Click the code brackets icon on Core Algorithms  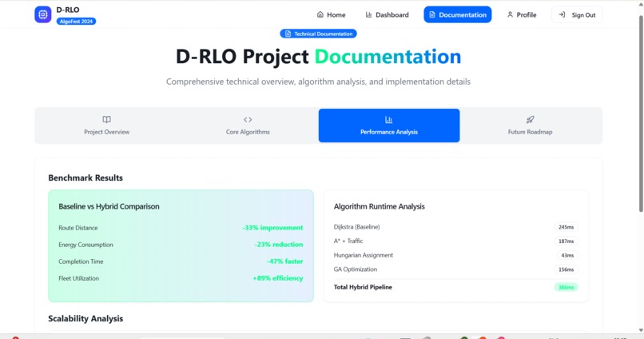click(248, 120)
